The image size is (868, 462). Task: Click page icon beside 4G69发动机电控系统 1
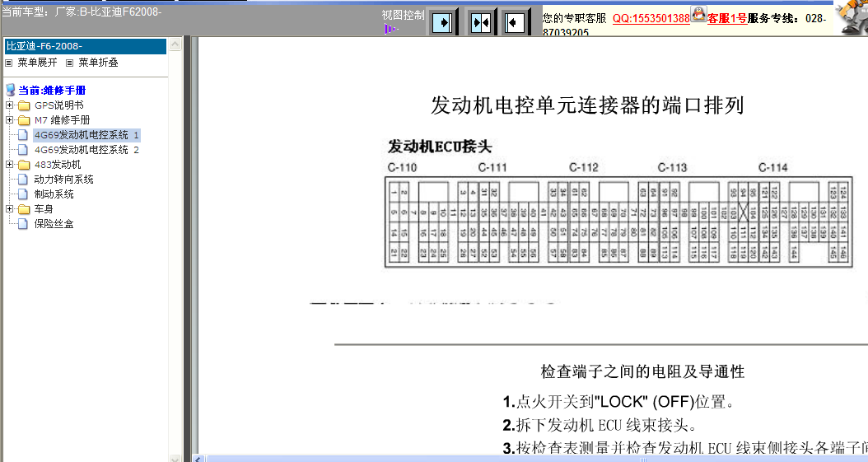point(23,135)
